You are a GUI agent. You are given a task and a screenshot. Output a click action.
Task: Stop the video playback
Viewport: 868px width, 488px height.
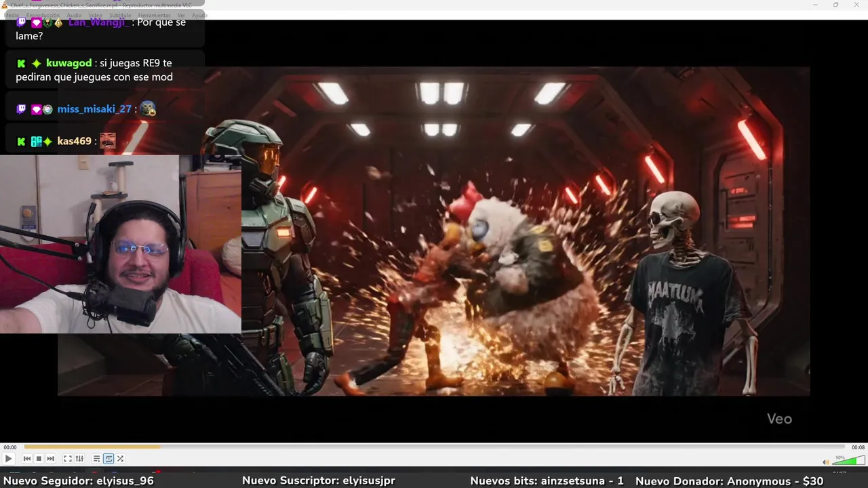(x=39, y=459)
